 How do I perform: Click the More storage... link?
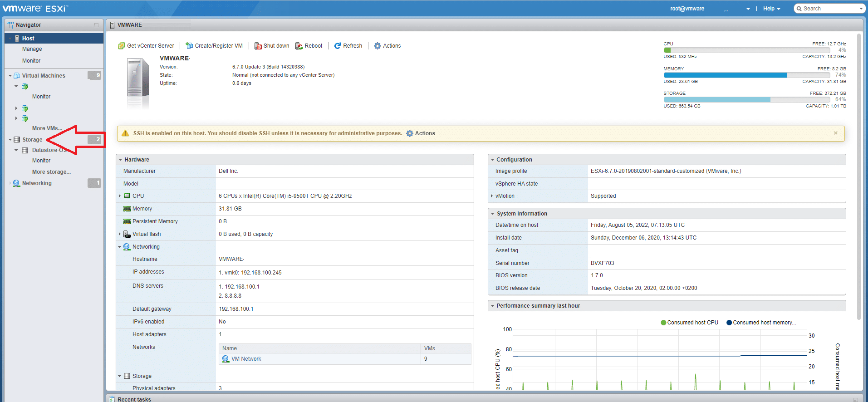point(51,172)
